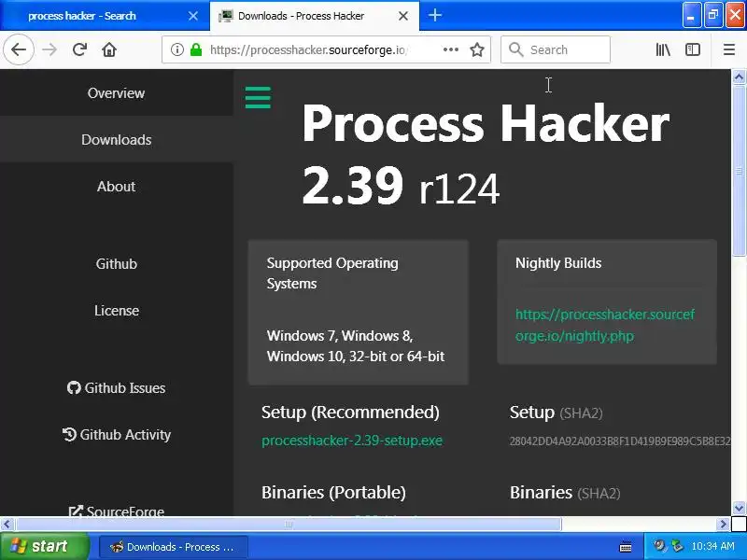The image size is (747, 560).
Task: Click the 'Nightly Builds' card title
Action: [x=557, y=263]
